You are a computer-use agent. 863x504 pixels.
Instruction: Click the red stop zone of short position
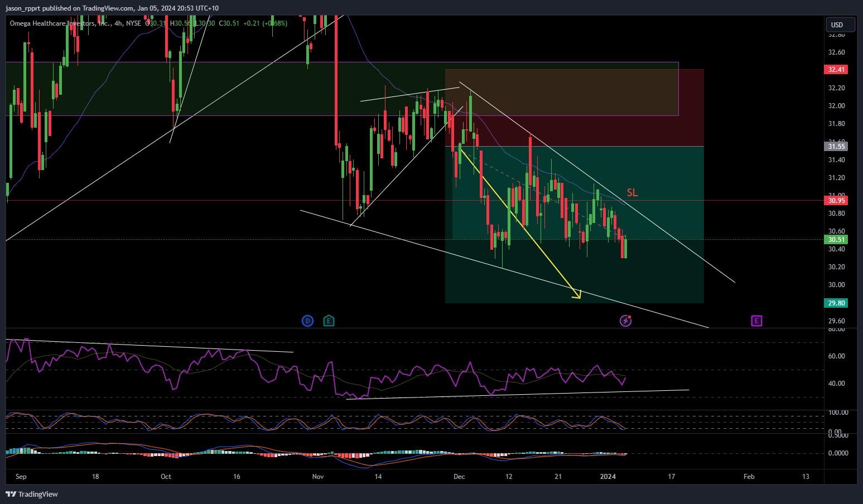[x=574, y=108]
